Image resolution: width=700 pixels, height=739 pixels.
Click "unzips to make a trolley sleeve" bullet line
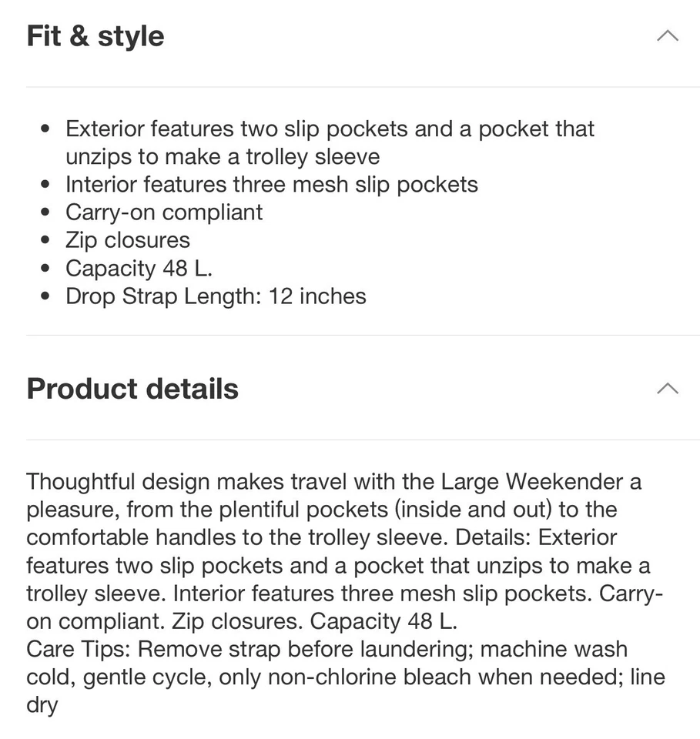pyautogui.click(x=223, y=157)
